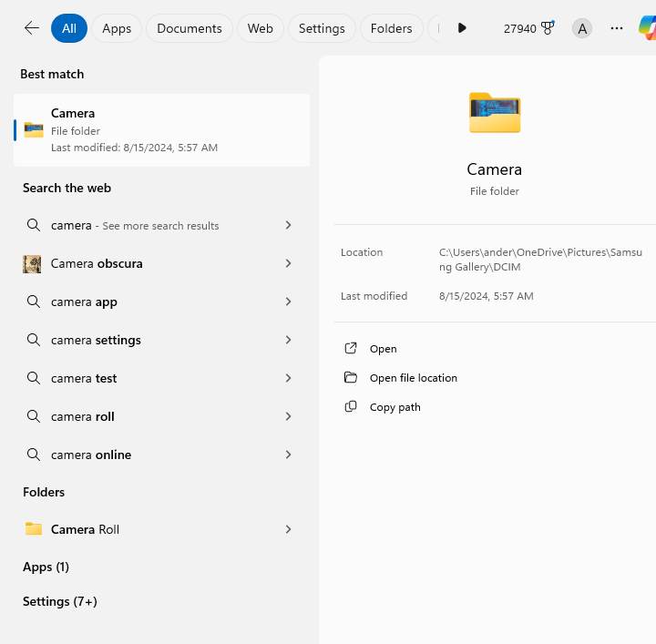Screen dimensions: 656x644
Task: Click Copy path for Camera folder
Action: click(x=395, y=407)
